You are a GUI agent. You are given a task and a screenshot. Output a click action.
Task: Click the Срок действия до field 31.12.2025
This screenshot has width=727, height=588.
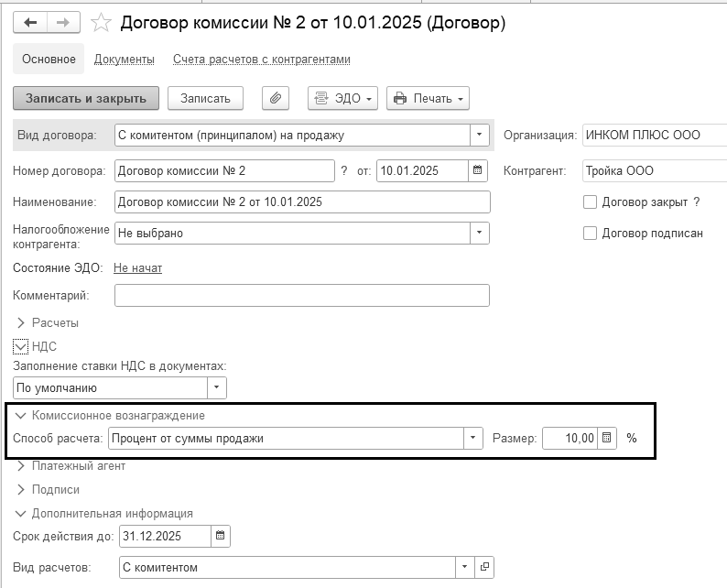click(x=165, y=536)
